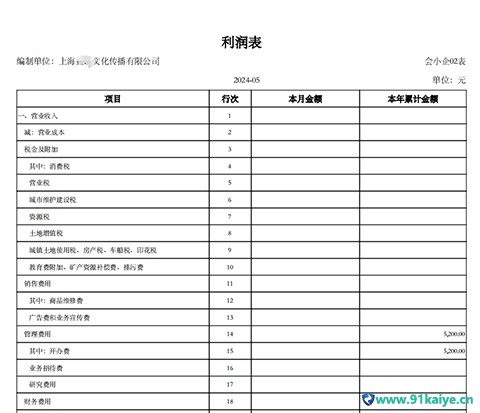The width and height of the screenshot is (480, 413).
Task: Select the 资源税 row label
Action: 39,217
